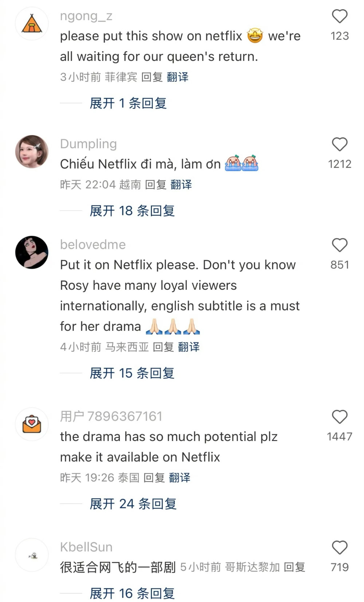Expand 18 replies under Dumpling's comment
Viewport: 364px width, 602px height.
132,211
